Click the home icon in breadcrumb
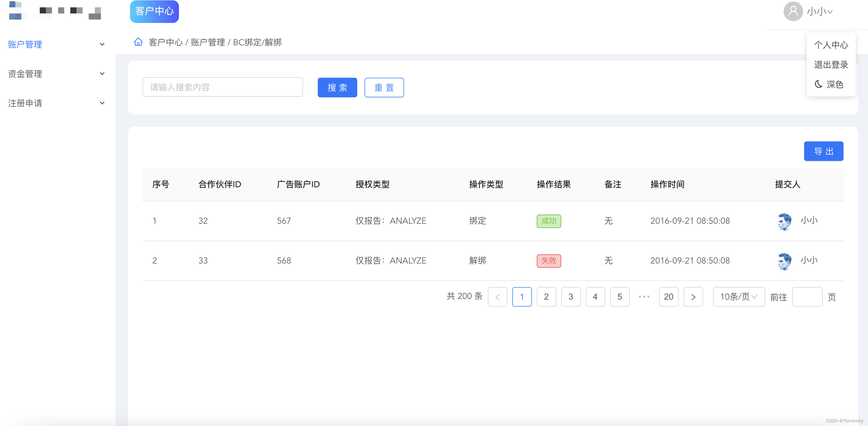The image size is (868, 426). click(138, 42)
